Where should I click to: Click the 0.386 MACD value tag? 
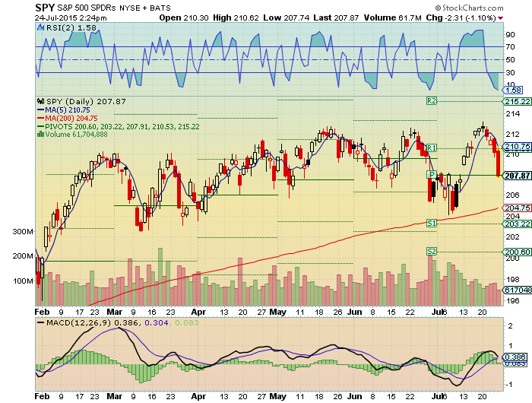515,357
